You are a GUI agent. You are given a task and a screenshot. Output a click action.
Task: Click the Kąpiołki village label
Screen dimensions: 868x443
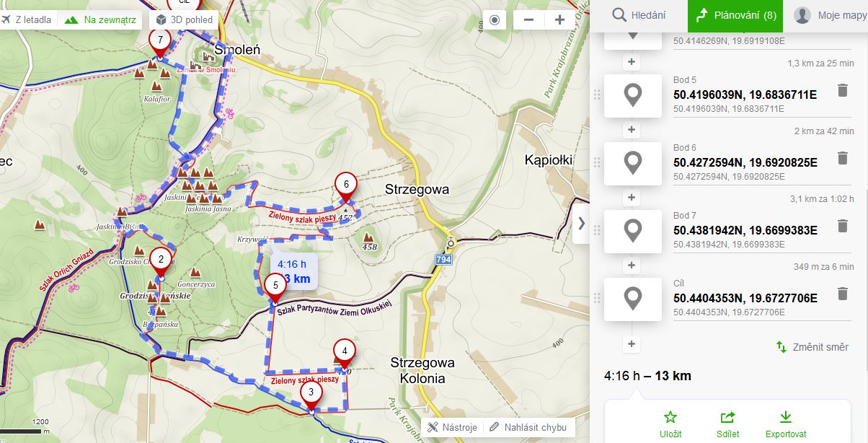[x=549, y=159]
